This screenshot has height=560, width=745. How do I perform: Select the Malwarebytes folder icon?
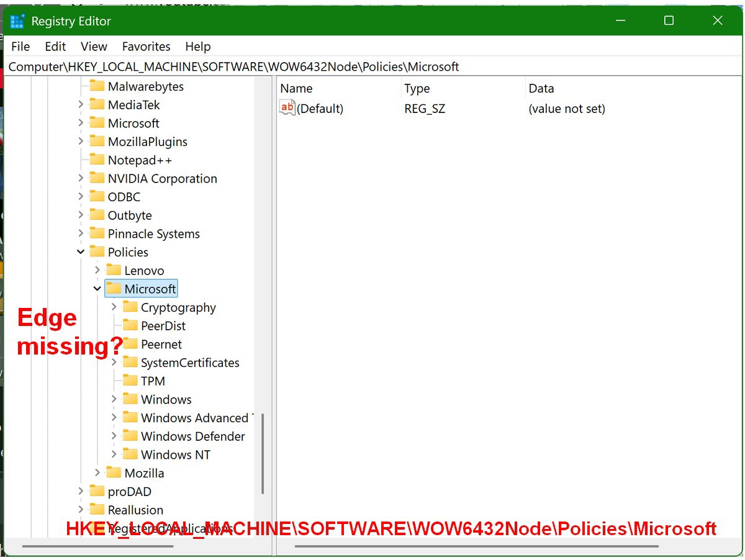tap(97, 86)
